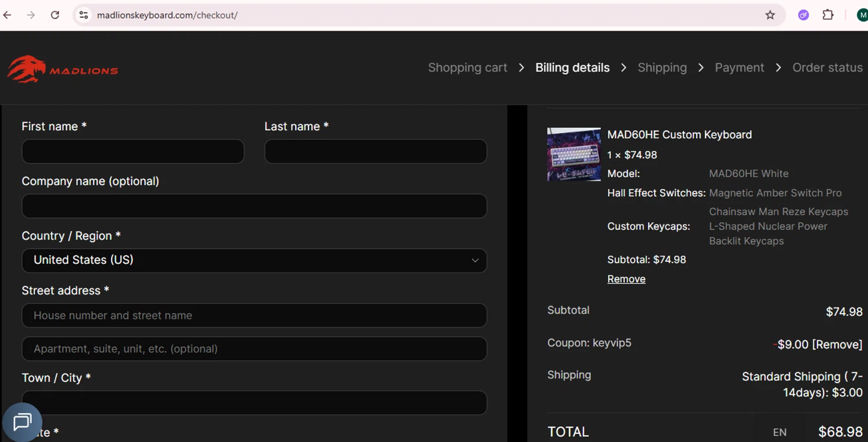Open the live chat bubble

pyautogui.click(x=22, y=422)
